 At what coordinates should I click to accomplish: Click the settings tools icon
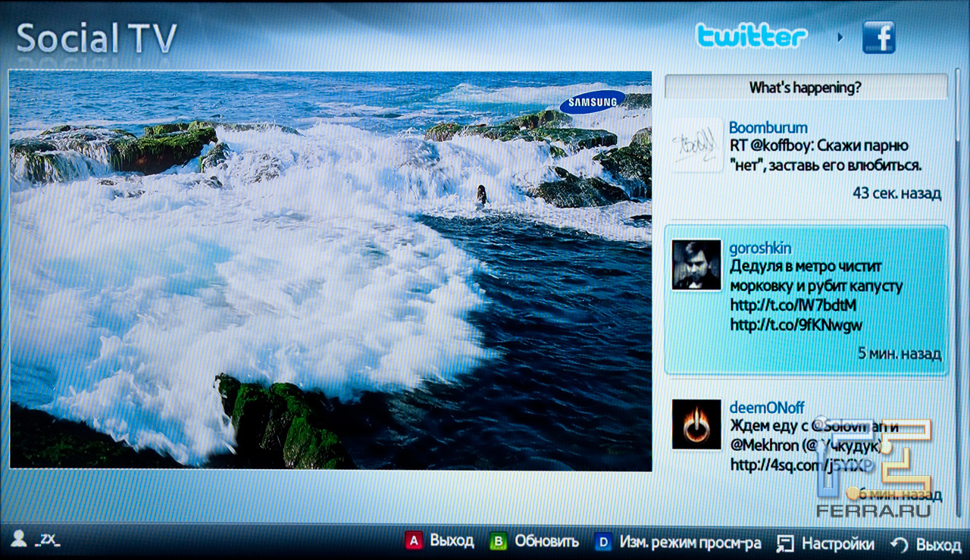tap(785, 543)
